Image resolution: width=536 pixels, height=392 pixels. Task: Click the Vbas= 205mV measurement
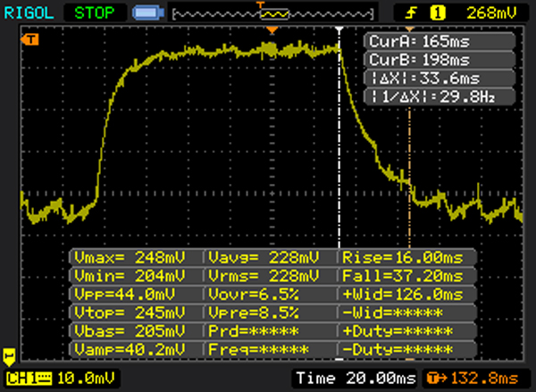pos(136,330)
